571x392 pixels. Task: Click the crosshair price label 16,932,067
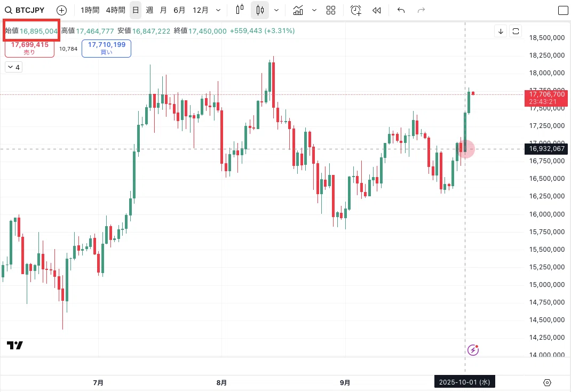click(x=546, y=148)
